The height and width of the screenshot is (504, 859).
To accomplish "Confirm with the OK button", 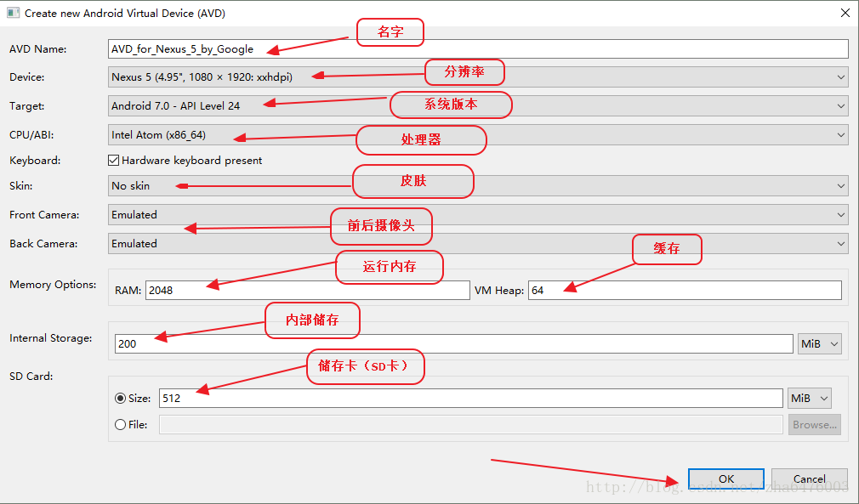I will click(725, 479).
